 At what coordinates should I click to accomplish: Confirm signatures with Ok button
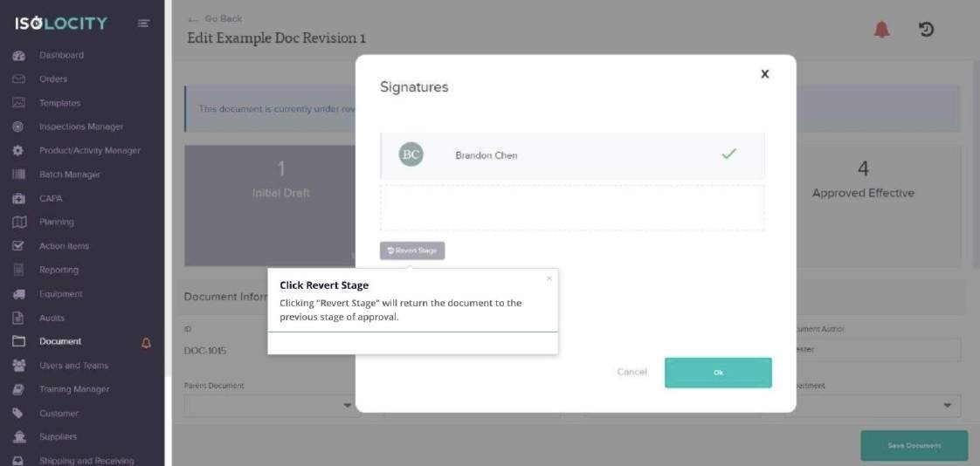pos(718,373)
